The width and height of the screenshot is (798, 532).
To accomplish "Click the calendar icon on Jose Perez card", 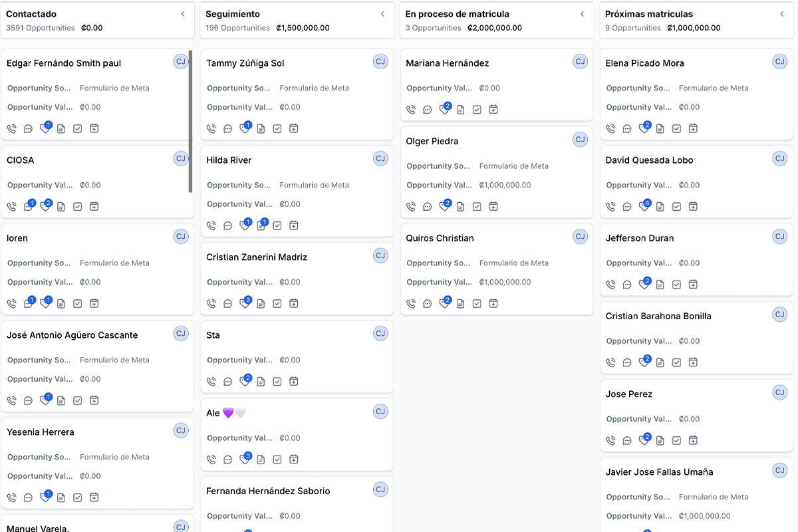I will coord(693,440).
